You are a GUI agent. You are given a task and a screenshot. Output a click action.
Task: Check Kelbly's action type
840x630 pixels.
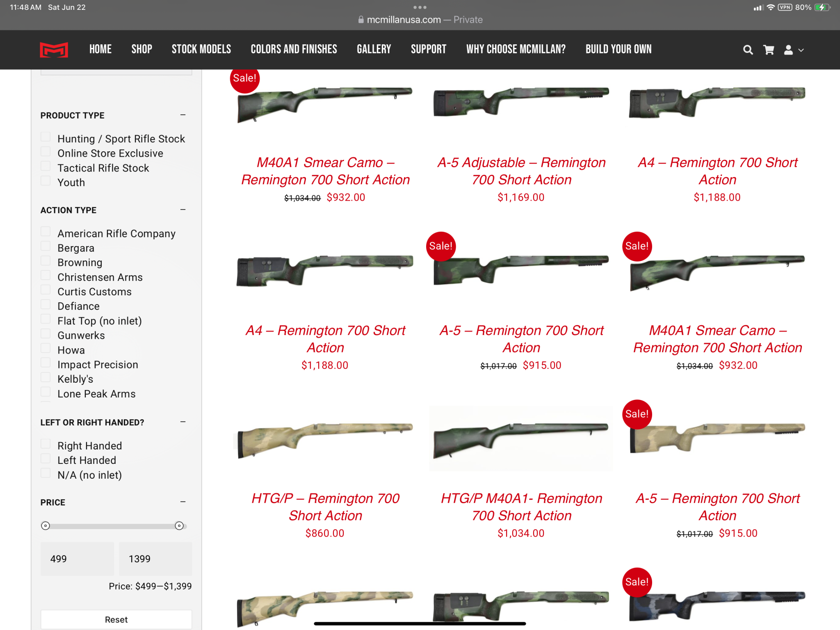click(x=46, y=377)
